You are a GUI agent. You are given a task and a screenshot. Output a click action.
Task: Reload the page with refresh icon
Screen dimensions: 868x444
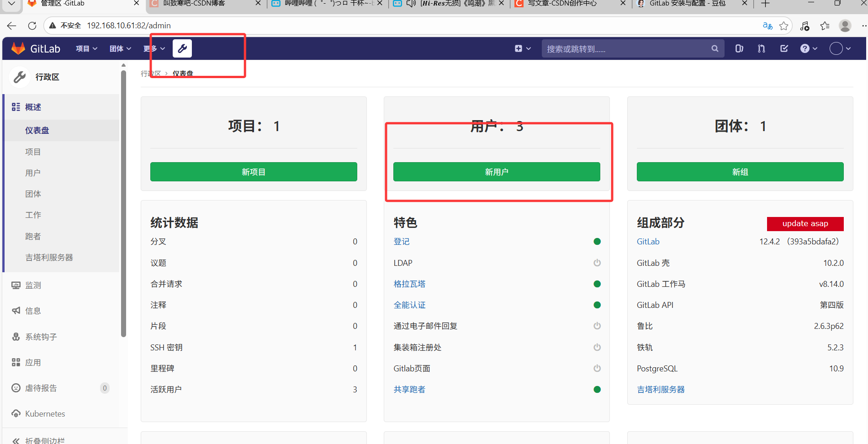[32, 26]
